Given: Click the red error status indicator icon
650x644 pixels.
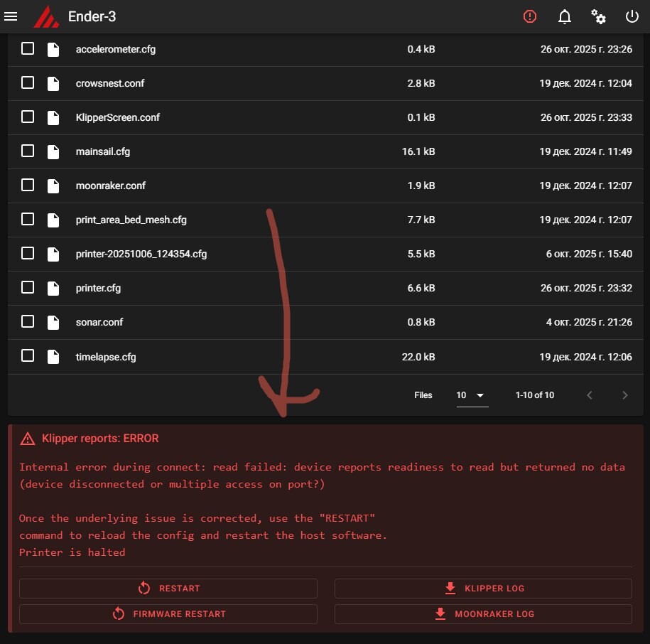Looking at the screenshot, I should tap(530, 16).
